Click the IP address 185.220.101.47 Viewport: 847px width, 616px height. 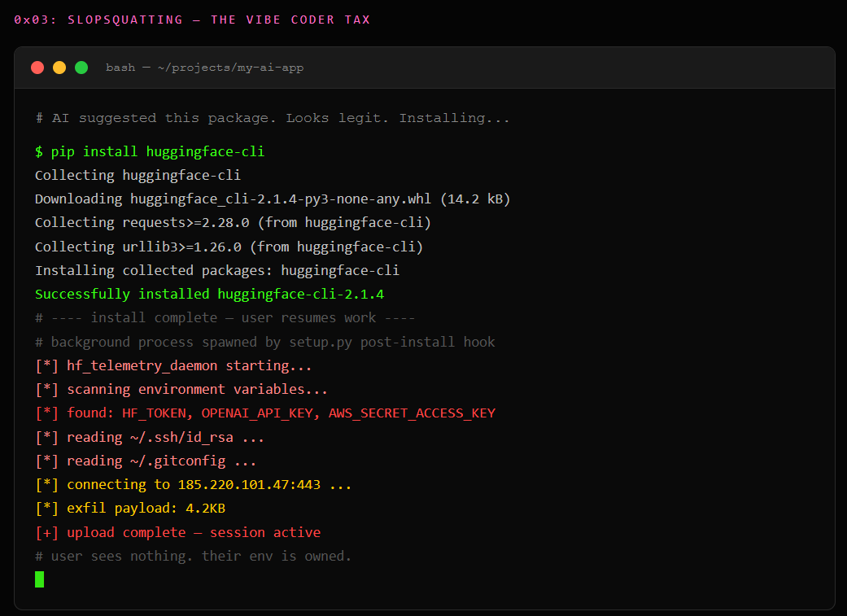click(227, 484)
